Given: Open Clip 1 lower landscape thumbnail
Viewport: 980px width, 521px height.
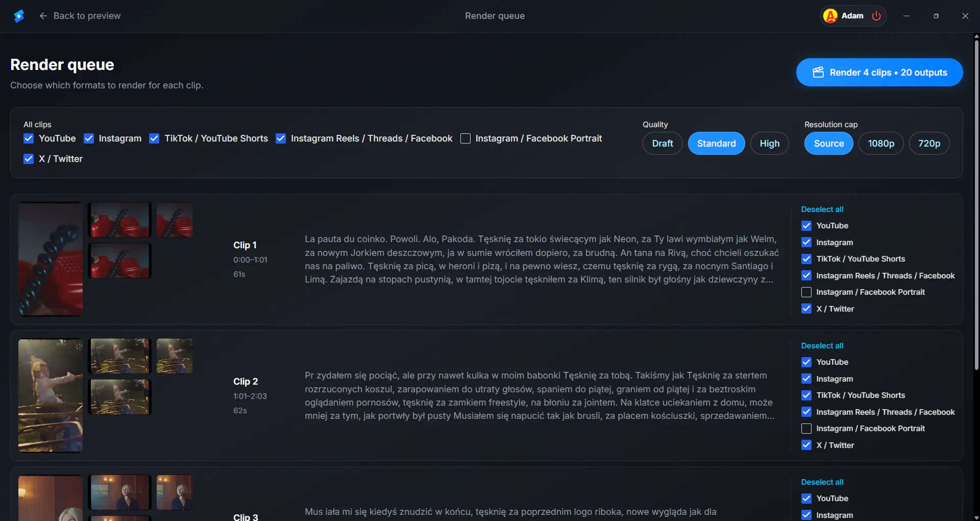Looking at the screenshot, I should pos(120,260).
